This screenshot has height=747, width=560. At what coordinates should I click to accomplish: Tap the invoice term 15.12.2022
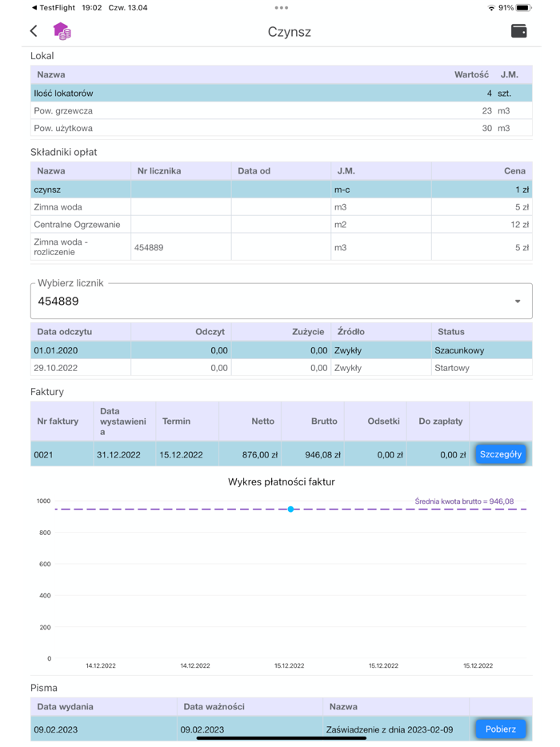point(181,454)
